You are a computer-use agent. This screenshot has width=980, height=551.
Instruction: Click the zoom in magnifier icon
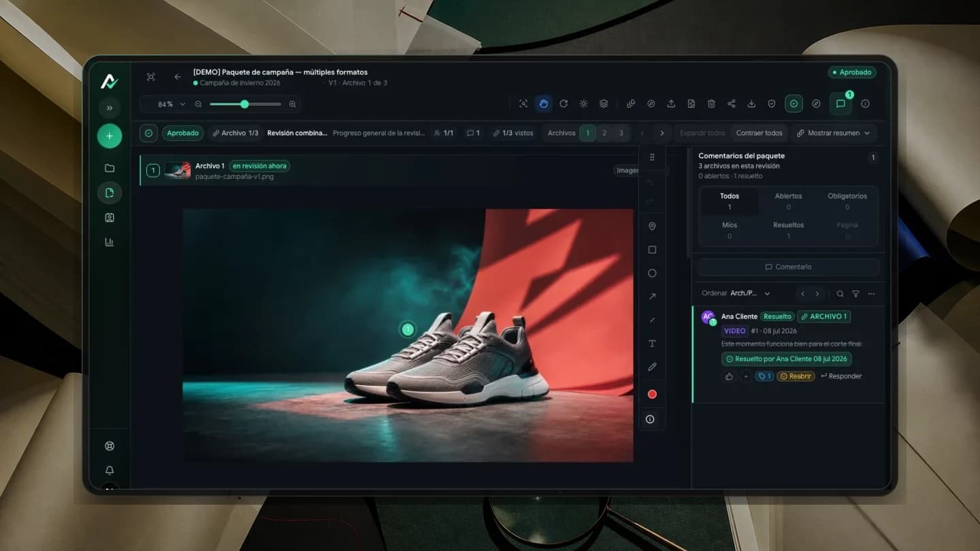coord(293,104)
